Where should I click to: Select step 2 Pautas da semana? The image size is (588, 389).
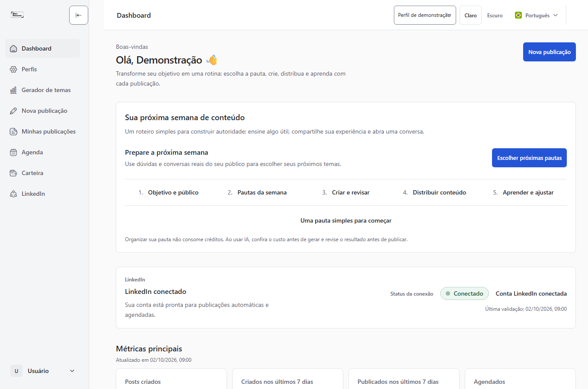pos(257,192)
